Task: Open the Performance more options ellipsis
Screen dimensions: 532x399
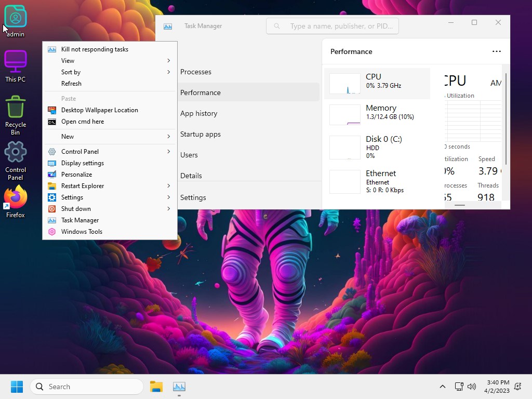Action: click(496, 51)
